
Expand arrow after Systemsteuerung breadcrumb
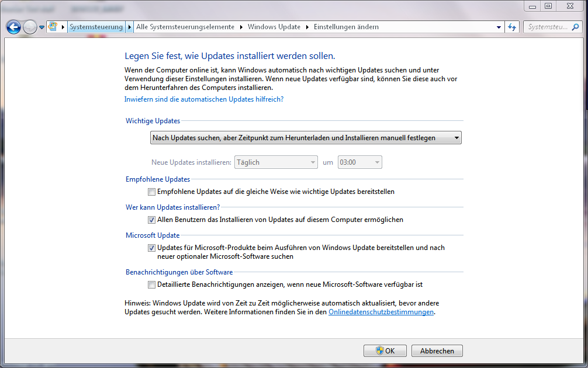click(x=129, y=27)
